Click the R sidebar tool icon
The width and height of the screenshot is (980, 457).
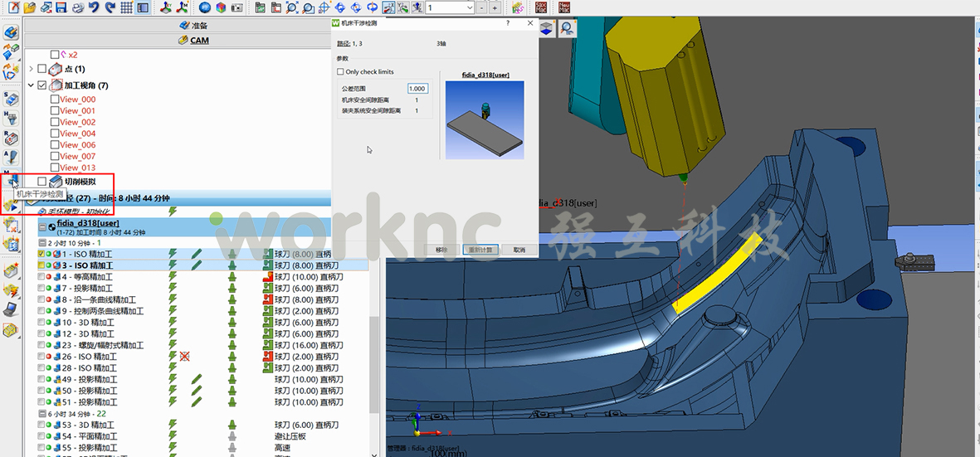11,138
